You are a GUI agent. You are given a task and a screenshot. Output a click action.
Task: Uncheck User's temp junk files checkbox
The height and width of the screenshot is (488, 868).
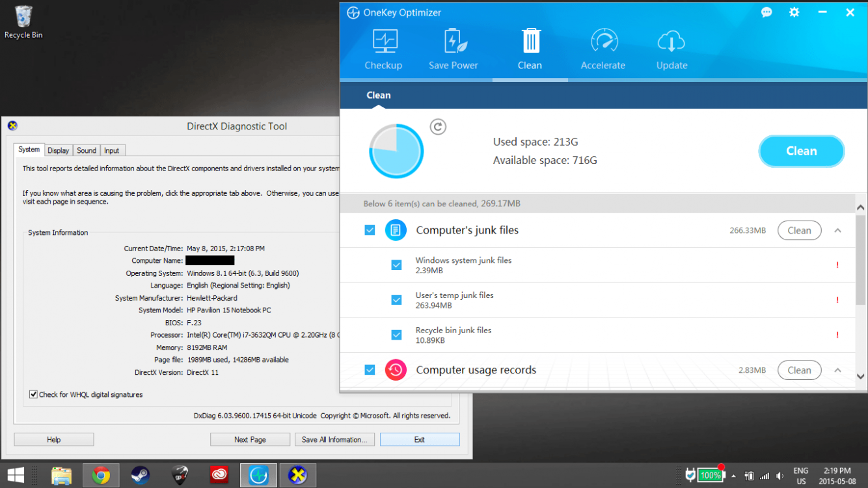(396, 300)
